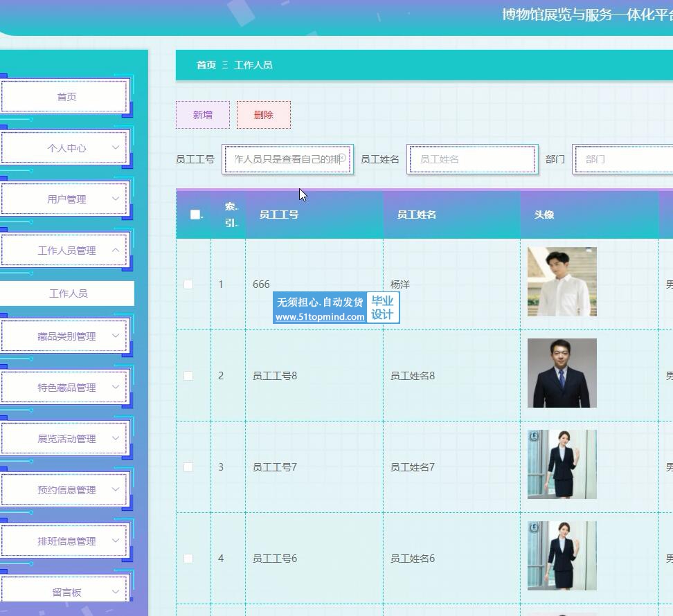This screenshot has width=673, height=616.
Task: Click the platform title 博物馆展览与服务一体化平台
Action: pos(587,15)
